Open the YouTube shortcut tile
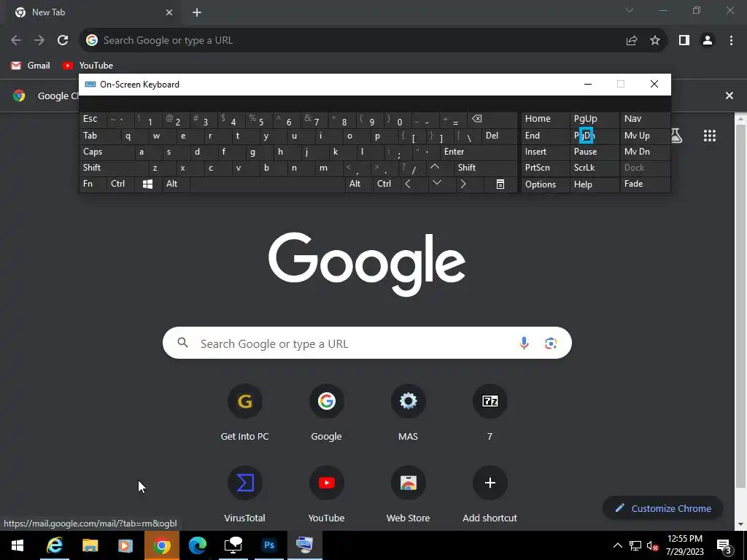The height and width of the screenshot is (560, 747). (x=326, y=494)
